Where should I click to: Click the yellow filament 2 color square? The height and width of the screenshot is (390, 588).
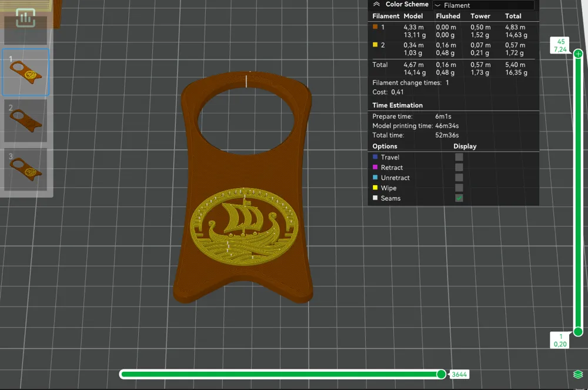tap(376, 45)
